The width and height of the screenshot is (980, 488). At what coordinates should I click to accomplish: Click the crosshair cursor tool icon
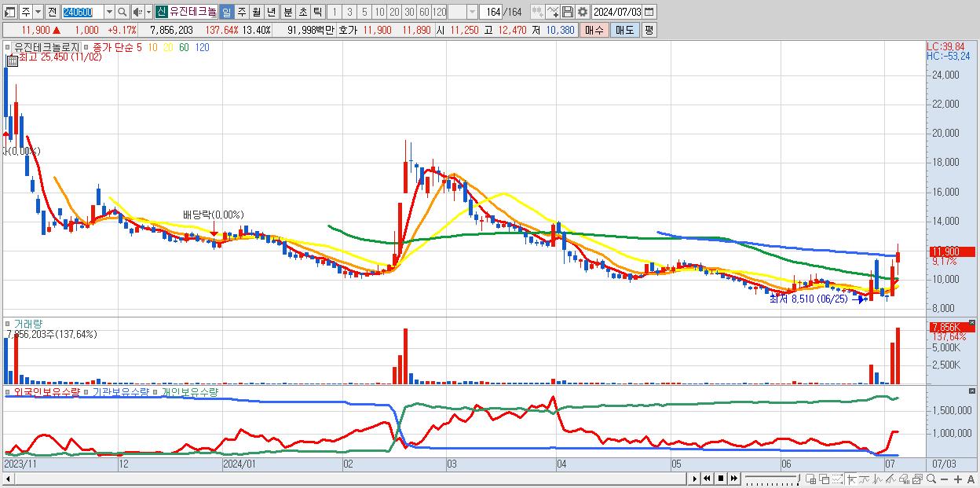click(x=851, y=479)
